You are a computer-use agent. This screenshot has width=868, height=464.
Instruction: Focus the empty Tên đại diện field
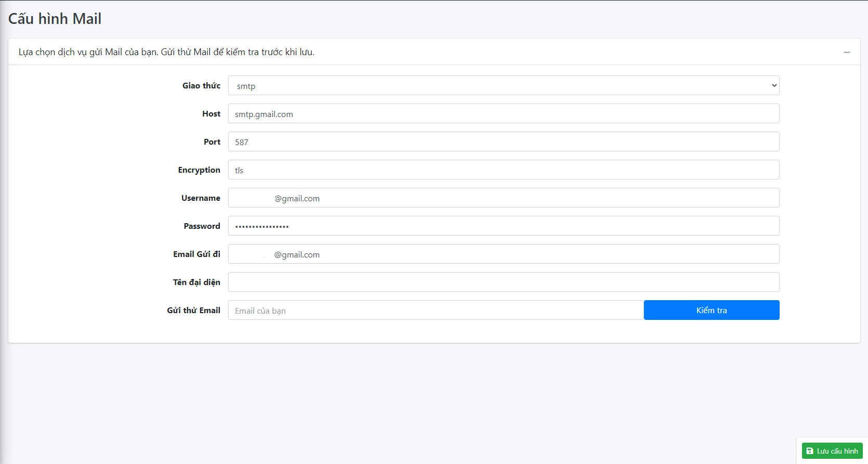click(503, 282)
